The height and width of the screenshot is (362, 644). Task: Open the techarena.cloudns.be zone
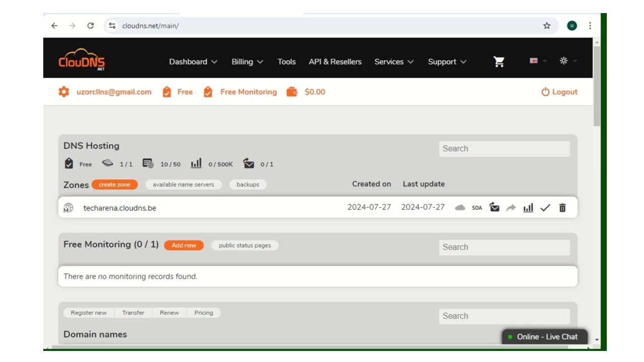pos(120,208)
